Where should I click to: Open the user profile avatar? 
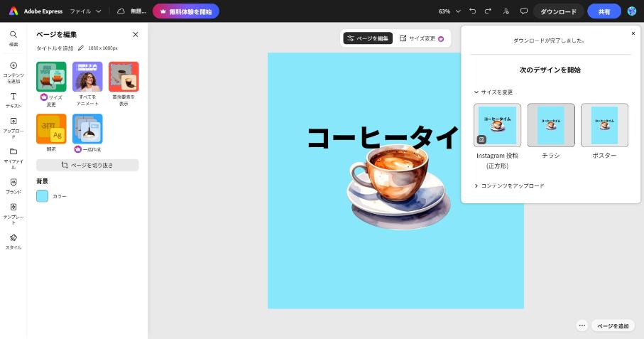point(632,11)
